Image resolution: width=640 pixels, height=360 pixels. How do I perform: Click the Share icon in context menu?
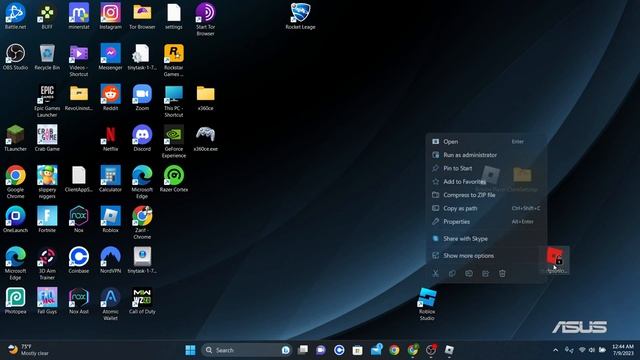pos(486,273)
